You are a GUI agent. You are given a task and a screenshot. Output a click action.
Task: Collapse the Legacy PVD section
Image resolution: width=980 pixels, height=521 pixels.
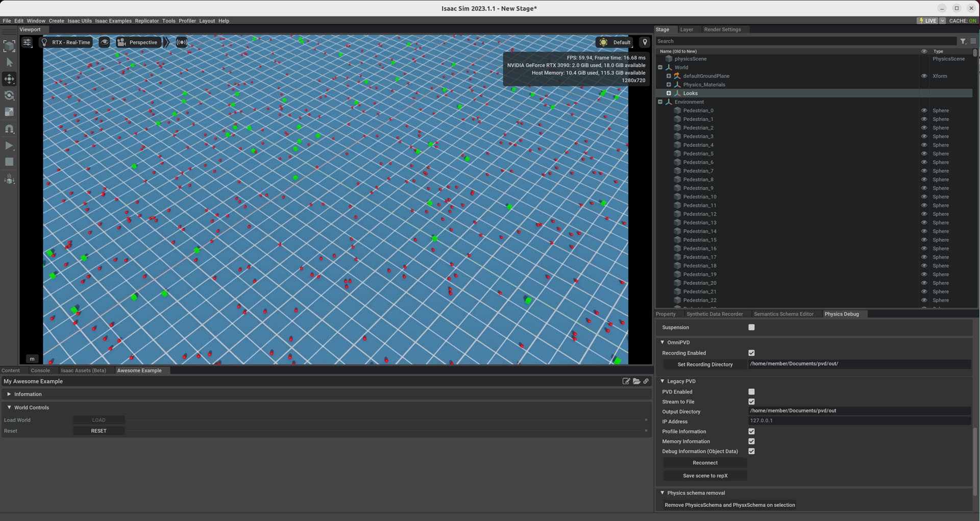coord(662,381)
